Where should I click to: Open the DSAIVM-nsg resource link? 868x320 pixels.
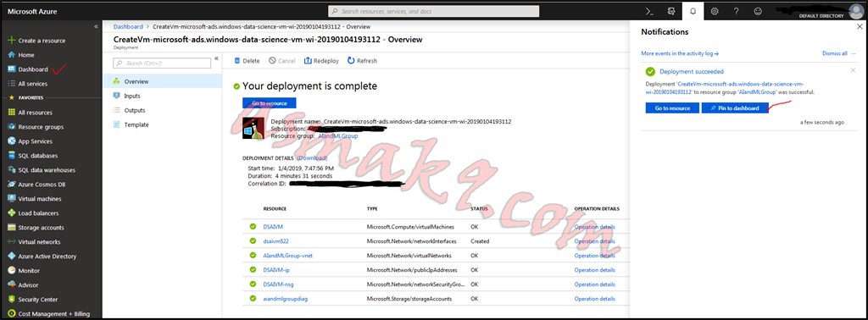click(x=278, y=284)
